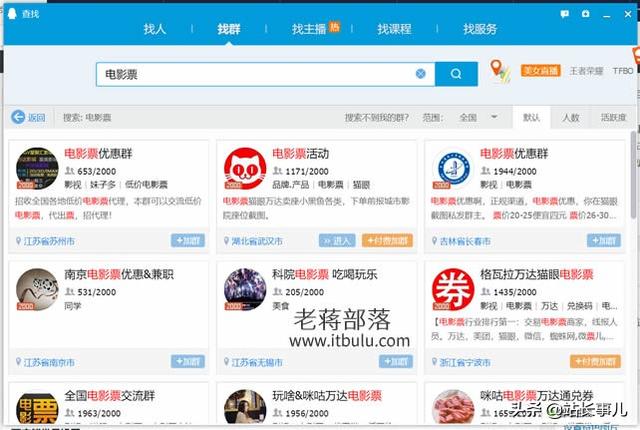
Task: Click location link 吉林省长春市
Action: (465, 241)
